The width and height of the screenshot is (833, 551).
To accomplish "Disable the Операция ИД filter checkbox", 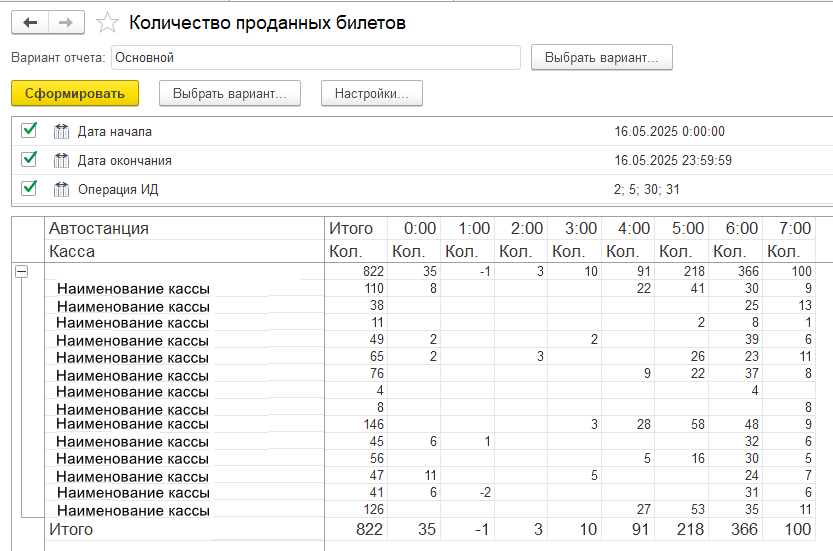I will pyautogui.click(x=29, y=188).
